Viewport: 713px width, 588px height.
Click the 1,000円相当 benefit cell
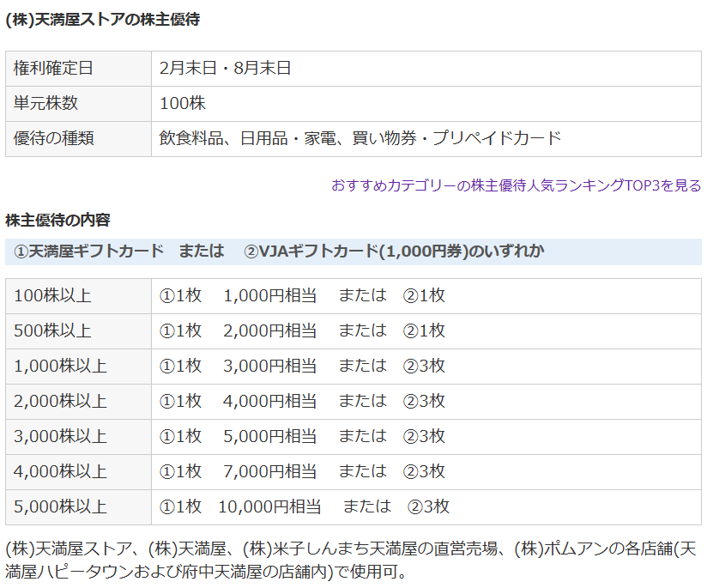pyautogui.click(x=426, y=295)
